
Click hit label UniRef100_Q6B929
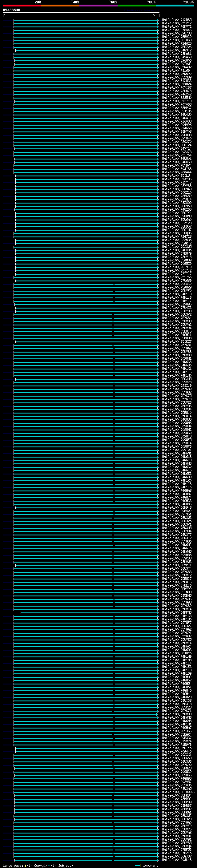[177, 37]
